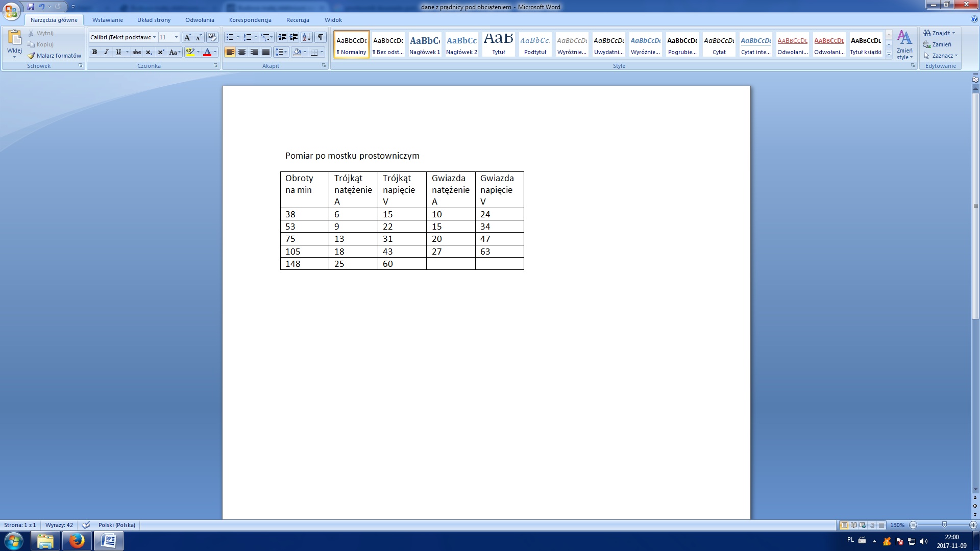Click the subscript icon

coord(149,52)
